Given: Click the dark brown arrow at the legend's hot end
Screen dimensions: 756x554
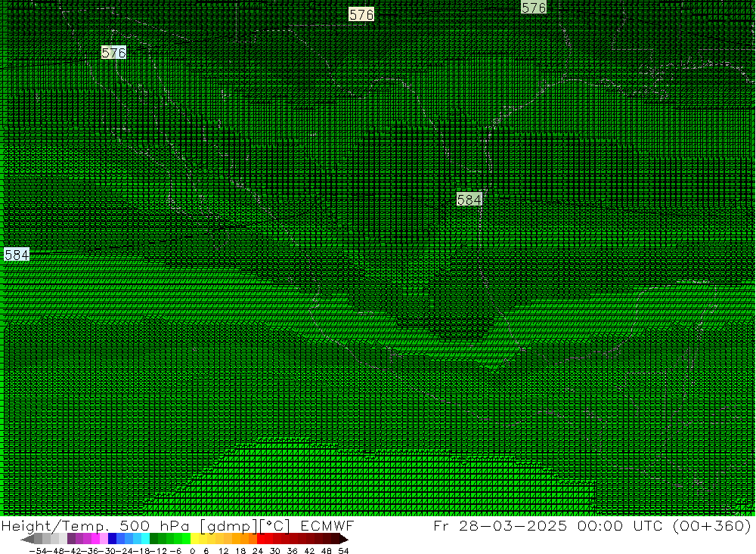Looking at the screenshot, I should 344,539.
